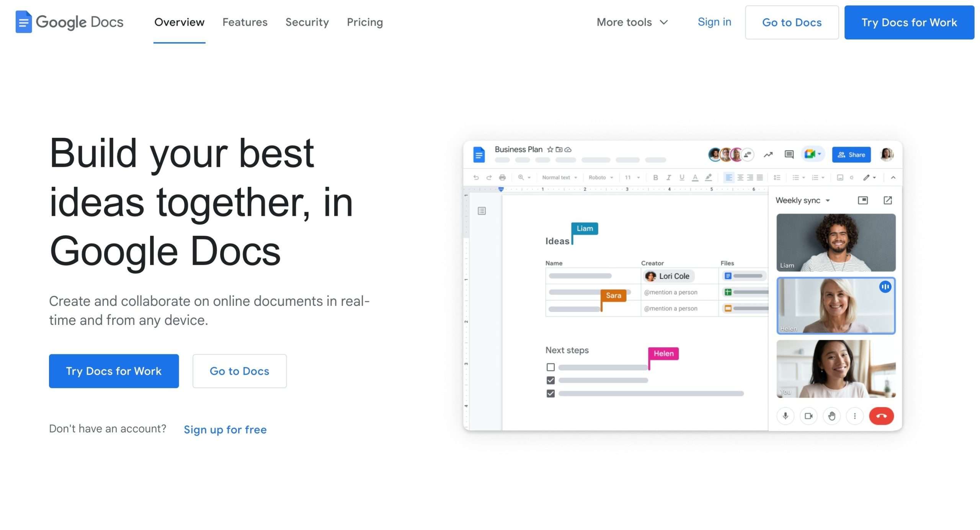Select the Overview tab
This screenshot has height=530, width=980.
(x=179, y=22)
